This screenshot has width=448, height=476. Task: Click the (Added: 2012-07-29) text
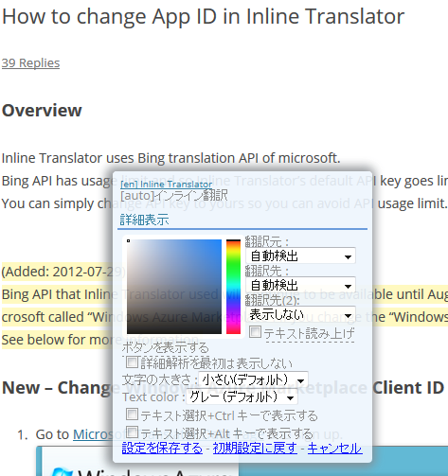coord(63,272)
